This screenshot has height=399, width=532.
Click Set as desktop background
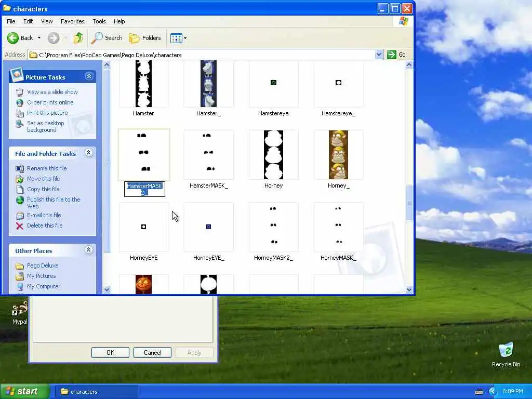(46, 127)
